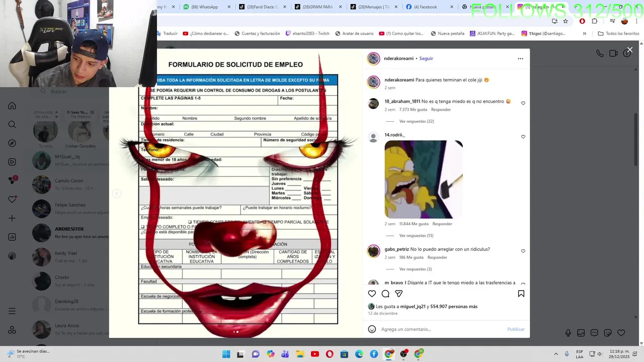Bookmark this page with star icon

tap(566, 21)
